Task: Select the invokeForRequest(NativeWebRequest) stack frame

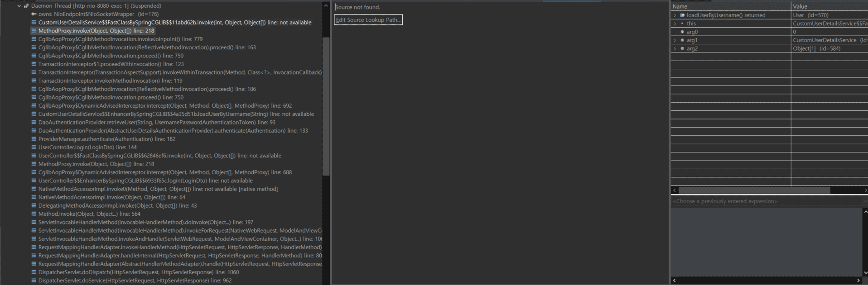Action: (x=180, y=231)
